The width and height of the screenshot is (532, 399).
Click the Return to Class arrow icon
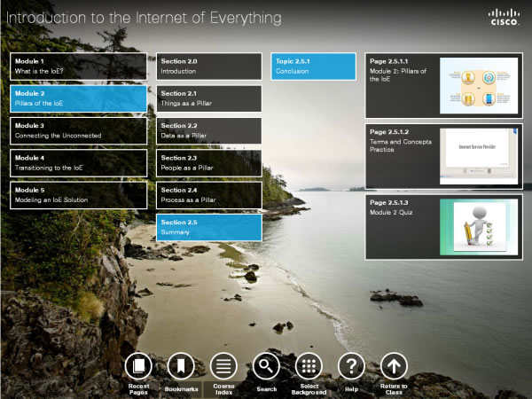pos(394,365)
